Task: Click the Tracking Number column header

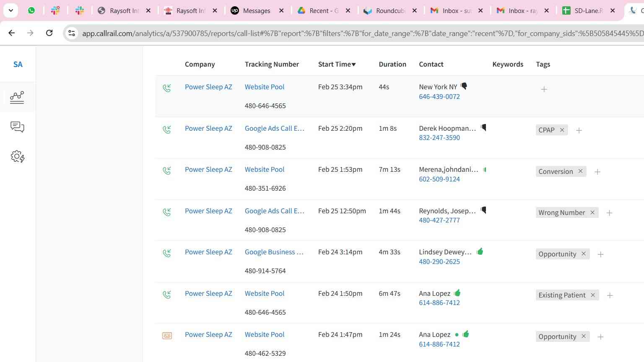Action: point(272,64)
